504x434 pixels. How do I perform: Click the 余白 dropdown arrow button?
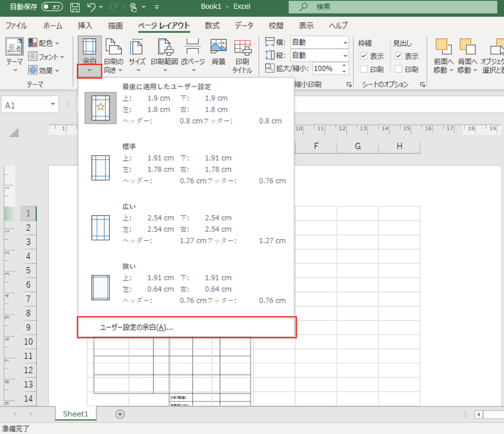[x=90, y=71]
